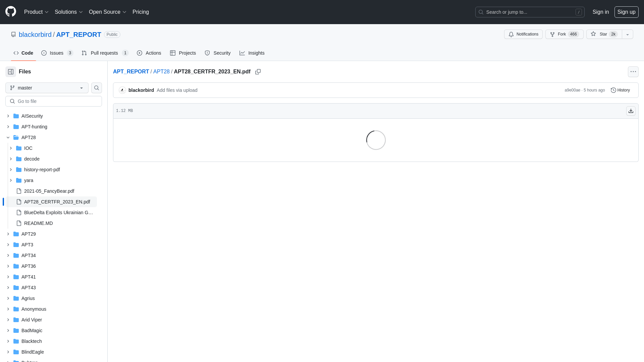This screenshot has height=362, width=644.
Task: Open the BadMagic folder
Action: tap(32, 330)
